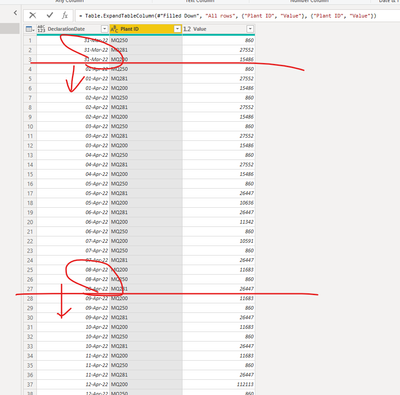This screenshot has width=400, height=395.
Task: Click the Value cell in row 9
Action: click(x=219, y=117)
